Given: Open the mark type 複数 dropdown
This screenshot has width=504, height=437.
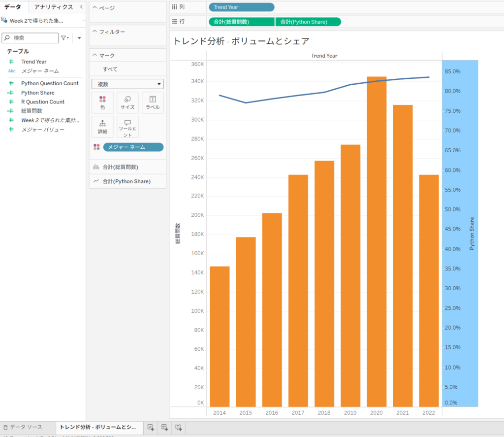Looking at the screenshot, I should pos(127,84).
